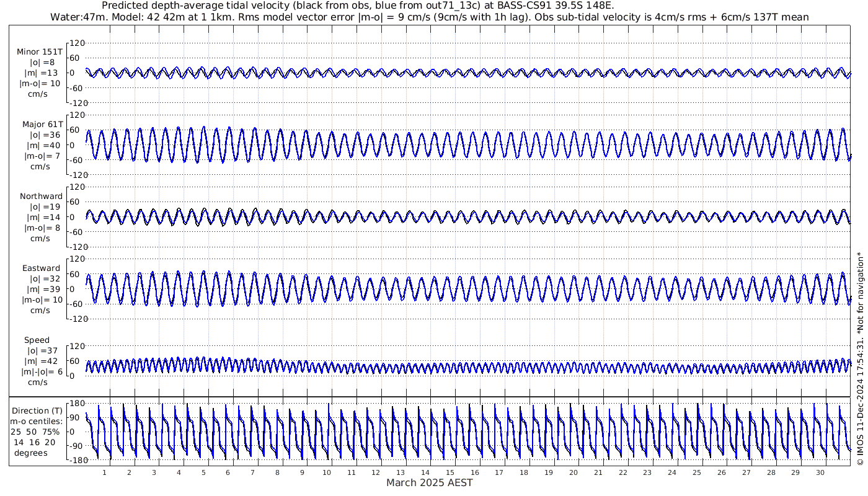Click day '7' on the date axis
The height and width of the screenshot is (496, 868).
click(252, 472)
